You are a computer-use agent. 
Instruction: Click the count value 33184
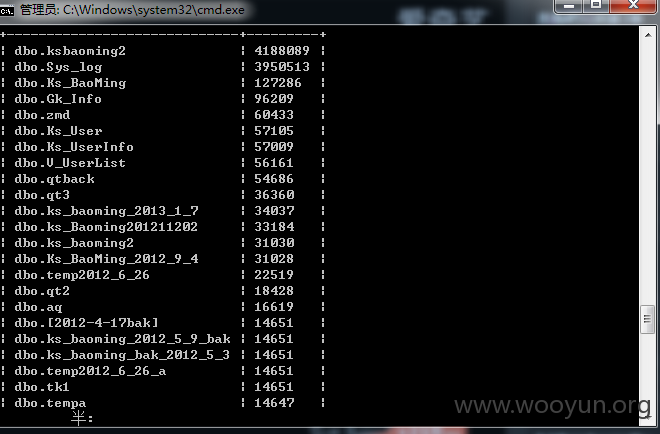tap(274, 227)
